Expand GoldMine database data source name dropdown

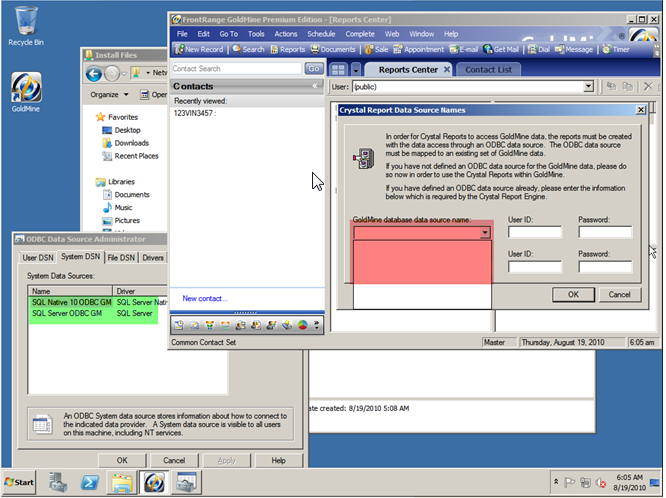click(x=485, y=233)
